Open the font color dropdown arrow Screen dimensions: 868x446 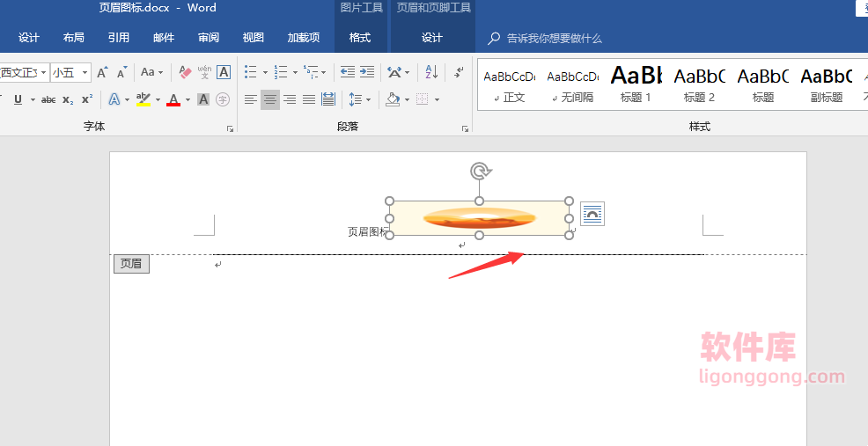pos(188,99)
